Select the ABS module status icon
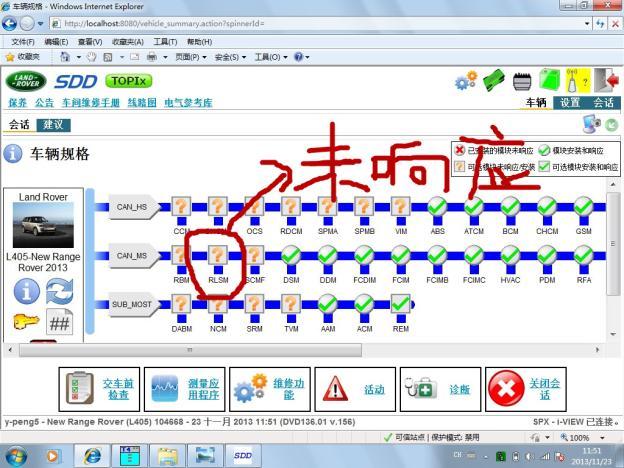This screenshot has width=624, height=468. pyautogui.click(x=437, y=208)
